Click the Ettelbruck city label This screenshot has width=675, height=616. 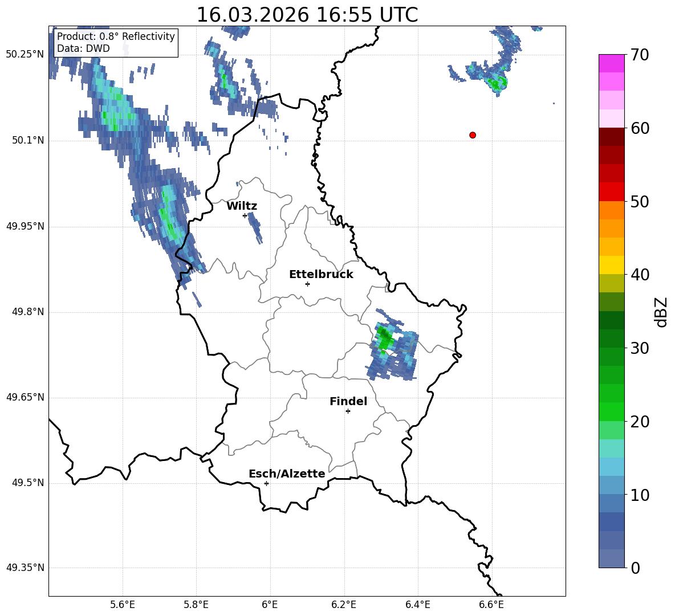click(x=321, y=275)
